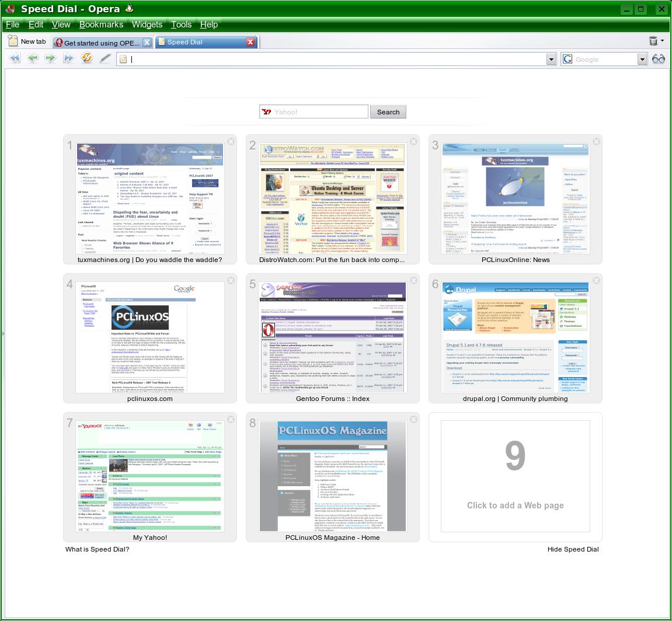672x621 pixels.
Task: Remove Speed Dial entry 1 tuxmachines.org
Action: point(231,141)
